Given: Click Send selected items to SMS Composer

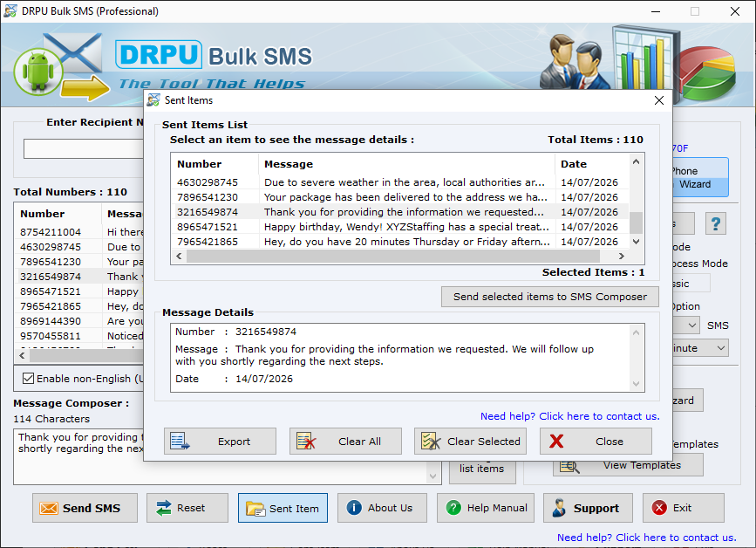Looking at the screenshot, I should pyautogui.click(x=550, y=297).
